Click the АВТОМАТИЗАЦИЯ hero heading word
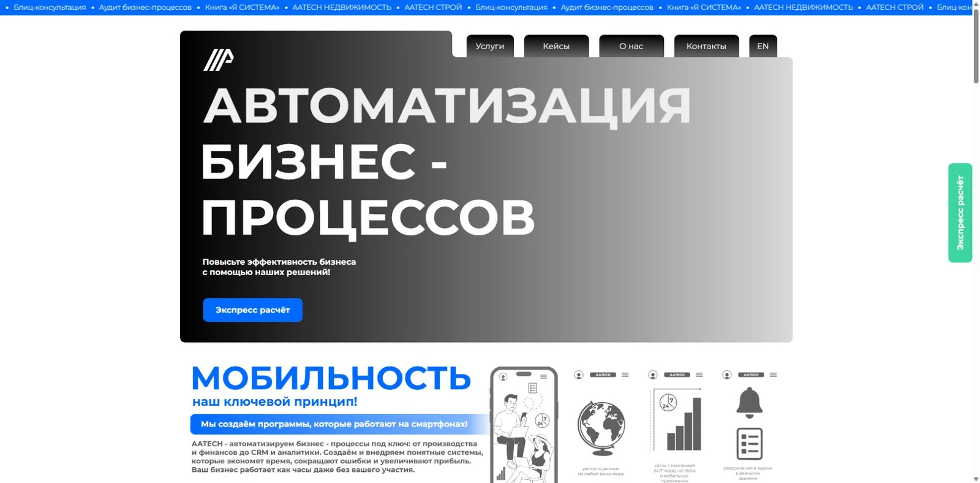Image resolution: width=980 pixels, height=483 pixels. [x=447, y=107]
